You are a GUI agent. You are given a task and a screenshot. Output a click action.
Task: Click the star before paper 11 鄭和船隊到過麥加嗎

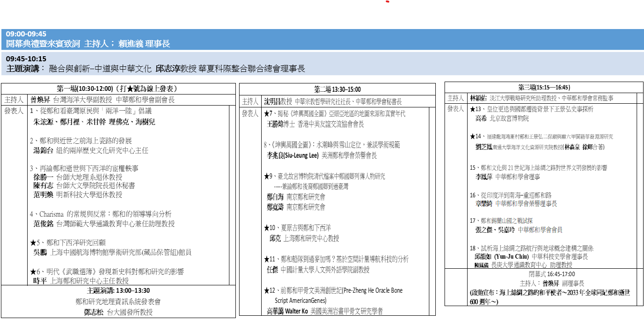click(267, 259)
